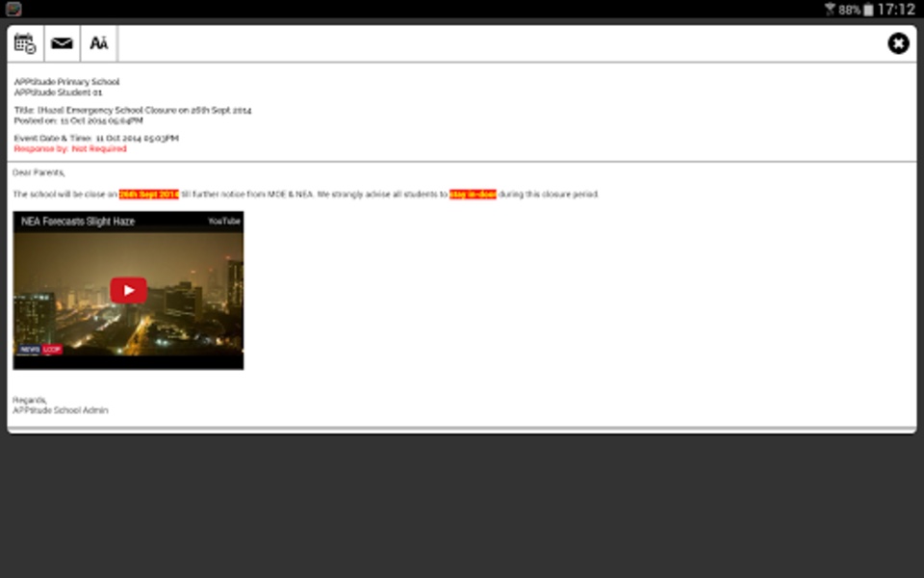
Task: Tap the 17:12 clock in status bar
Action: 896,10
